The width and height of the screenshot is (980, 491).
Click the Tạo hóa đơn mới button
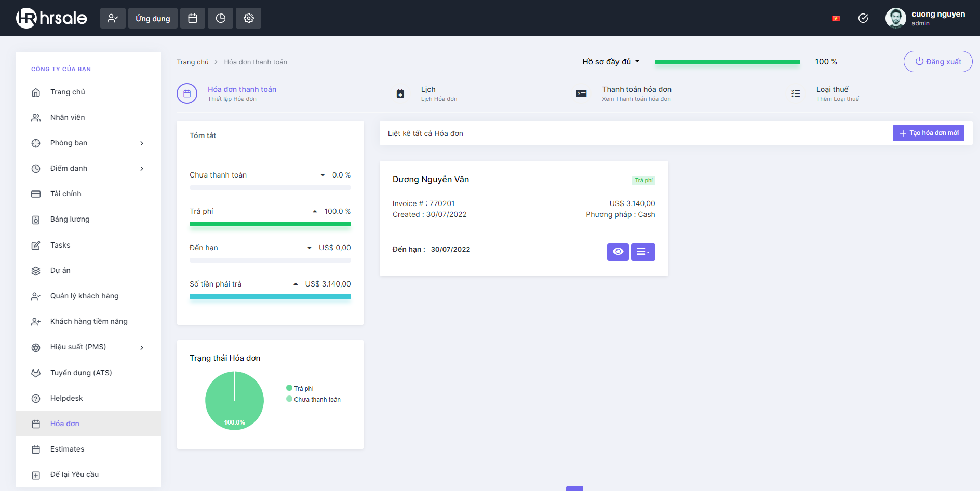coord(929,133)
